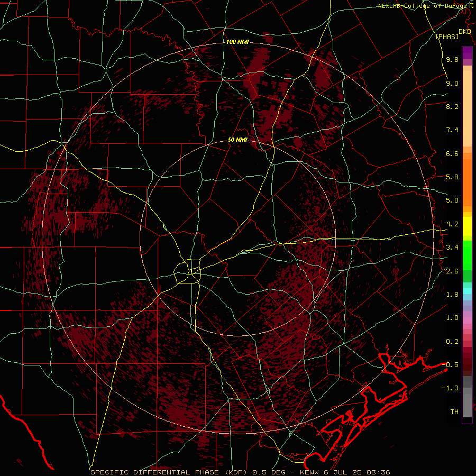Click the 0.2 scale value
The width and height of the screenshot is (476, 476).
(452, 342)
